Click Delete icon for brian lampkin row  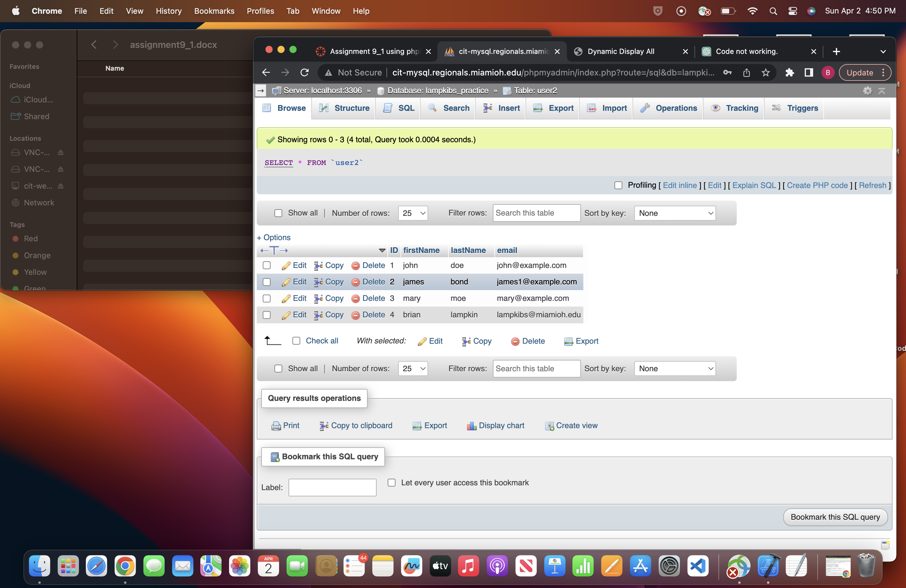(x=356, y=315)
